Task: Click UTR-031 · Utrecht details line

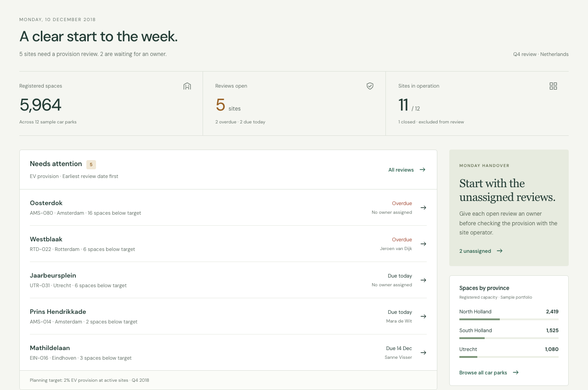Action: click(x=78, y=285)
